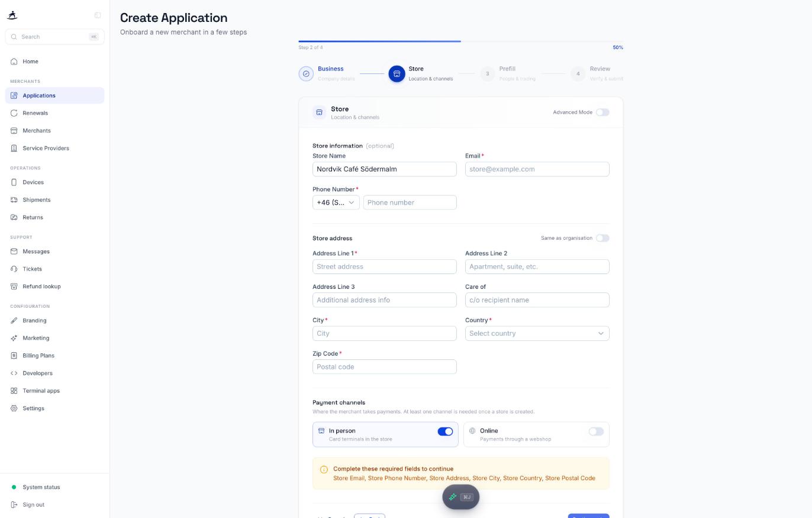This screenshot has width=812, height=518.
Task: Turn on Same as organisation toggle
Action: (602, 238)
